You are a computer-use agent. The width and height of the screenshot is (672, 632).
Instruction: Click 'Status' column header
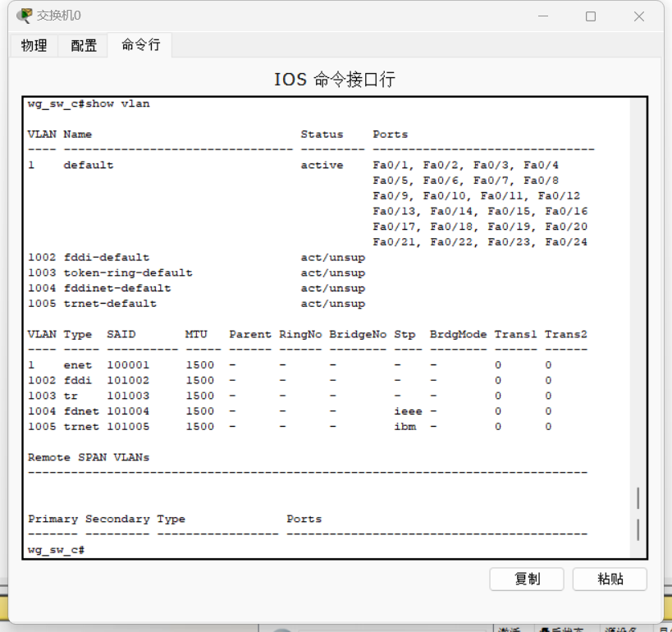point(322,135)
